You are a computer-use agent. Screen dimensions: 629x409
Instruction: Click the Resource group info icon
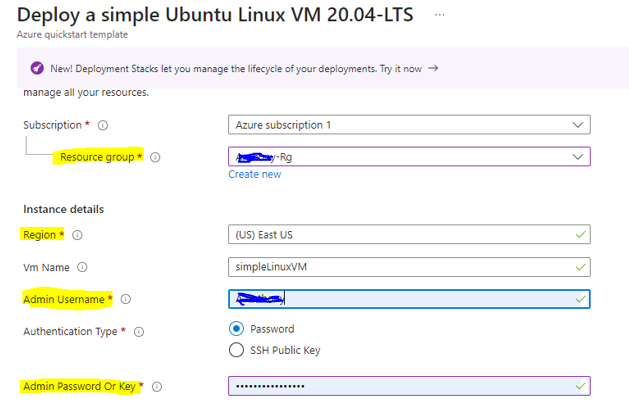pos(155,157)
